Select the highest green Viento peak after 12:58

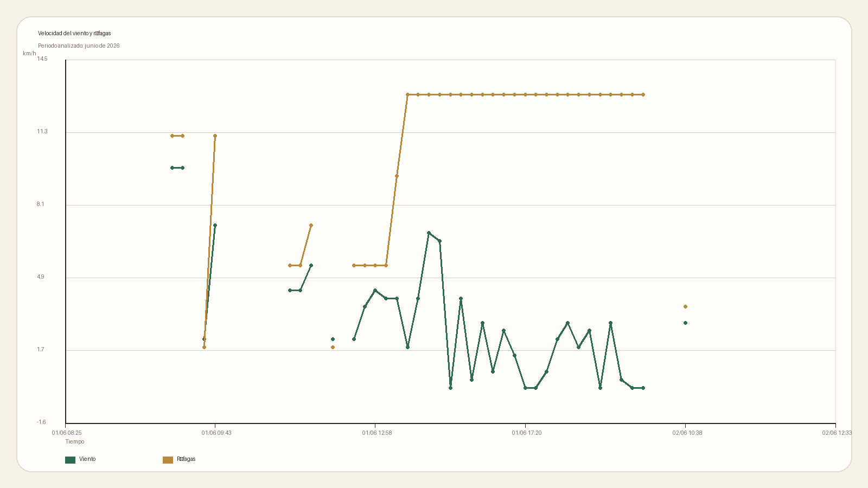point(429,233)
